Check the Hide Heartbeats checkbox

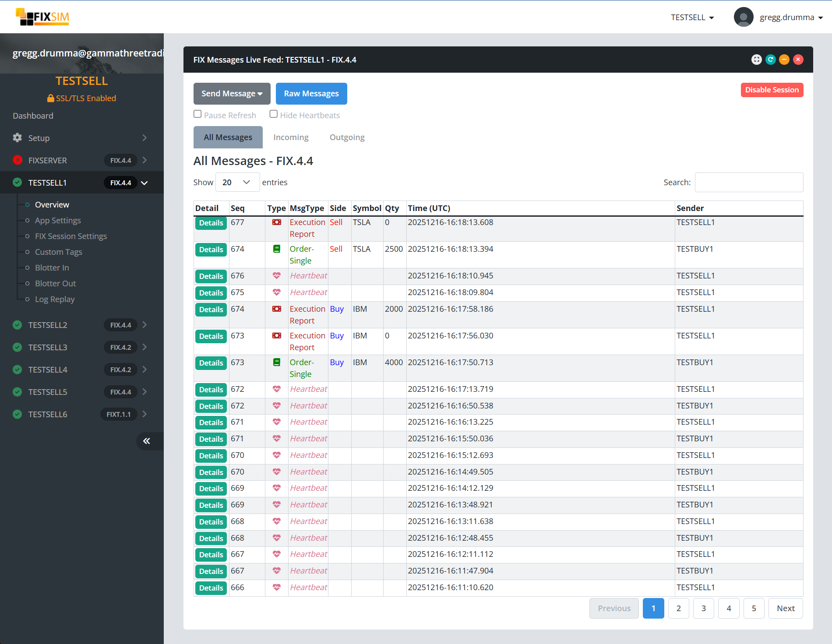pyautogui.click(x=274, y=114)
